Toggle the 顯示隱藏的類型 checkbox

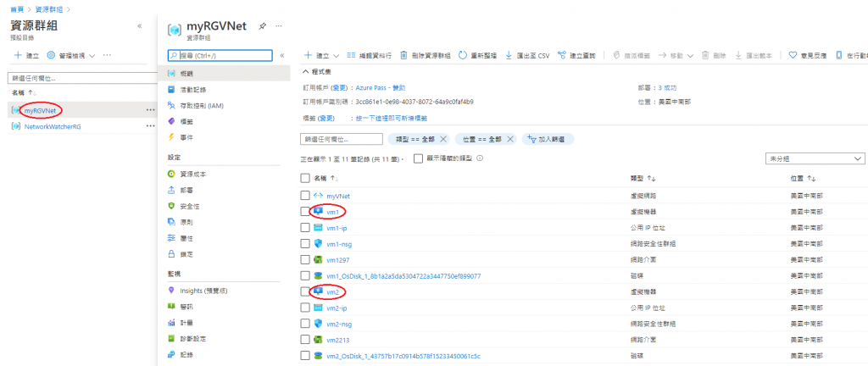[418, 158]
